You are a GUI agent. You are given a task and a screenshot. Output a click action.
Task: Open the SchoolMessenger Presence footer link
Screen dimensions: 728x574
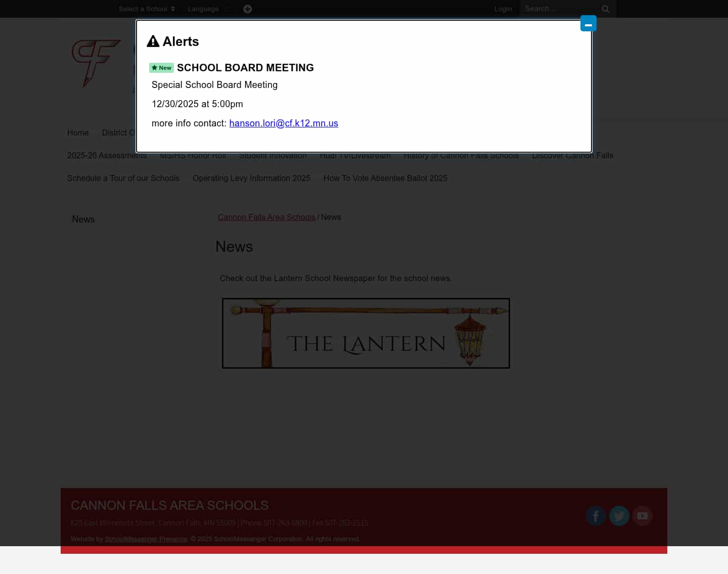pos(146,539)
